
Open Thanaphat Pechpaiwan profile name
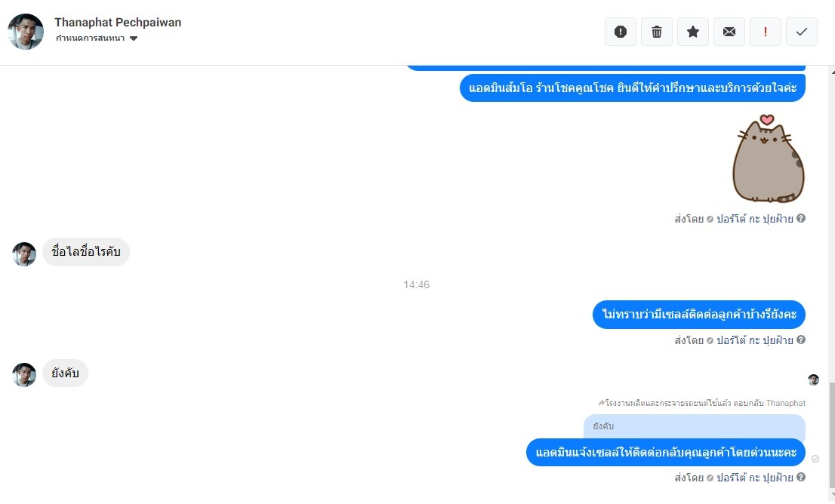click(118, 23)
